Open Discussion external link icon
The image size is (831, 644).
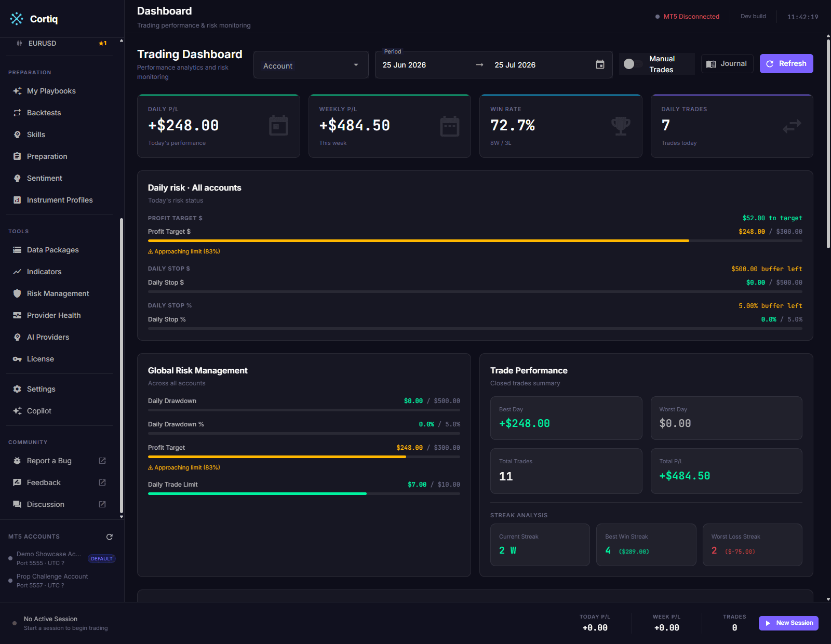pos(102,504)
